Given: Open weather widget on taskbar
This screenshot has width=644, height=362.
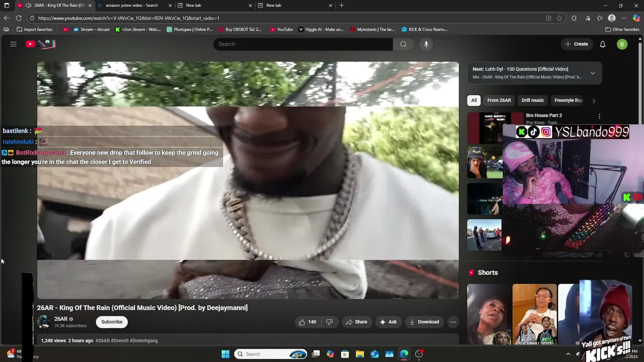Looking at the screenshot, I should [20, 354].
